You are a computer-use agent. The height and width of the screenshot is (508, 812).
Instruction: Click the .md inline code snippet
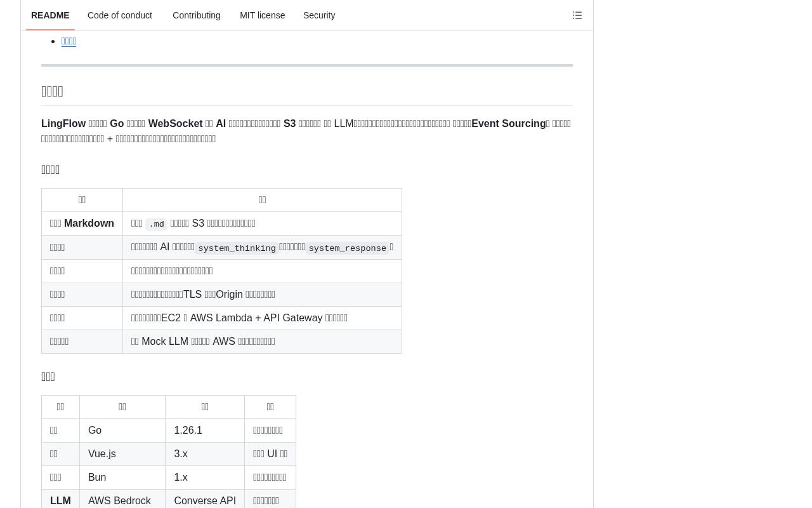pyautogui.click(x=157, y=224)
